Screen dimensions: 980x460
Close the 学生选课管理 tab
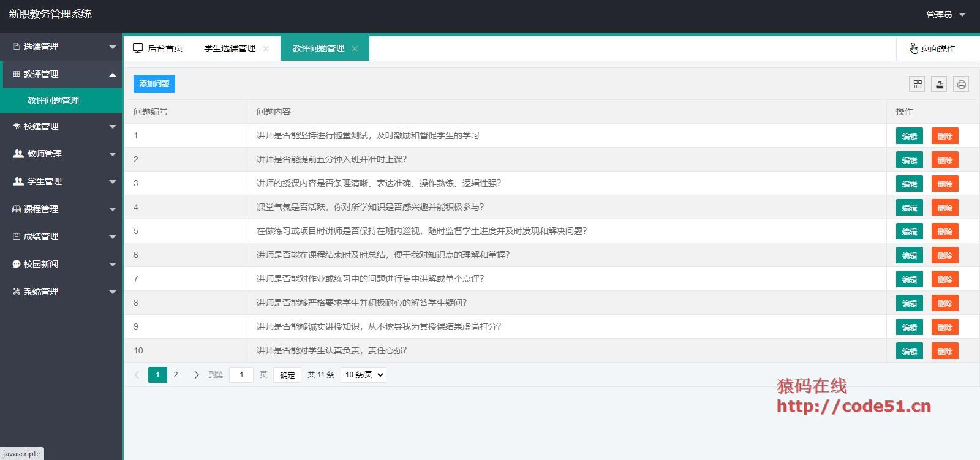(x=266, y=49)
